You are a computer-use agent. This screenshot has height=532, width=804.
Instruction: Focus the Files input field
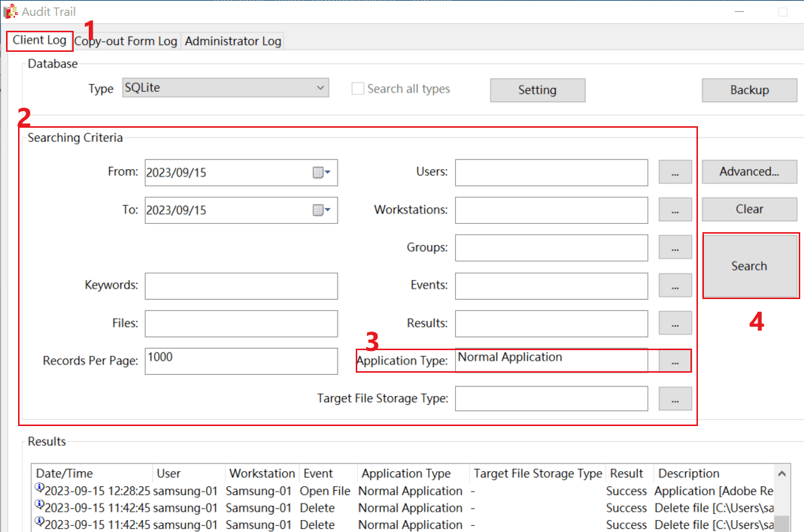coord(241,323)
